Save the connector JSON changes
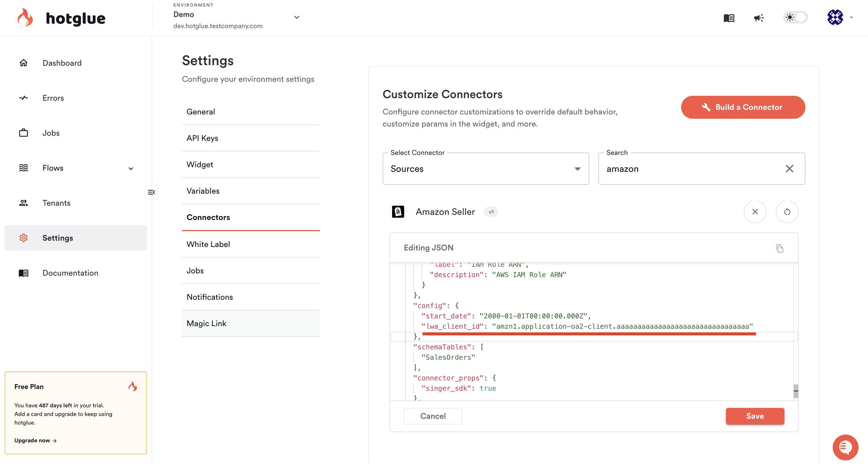The height and width of the screenshot is (471, 868). (754, 416)
